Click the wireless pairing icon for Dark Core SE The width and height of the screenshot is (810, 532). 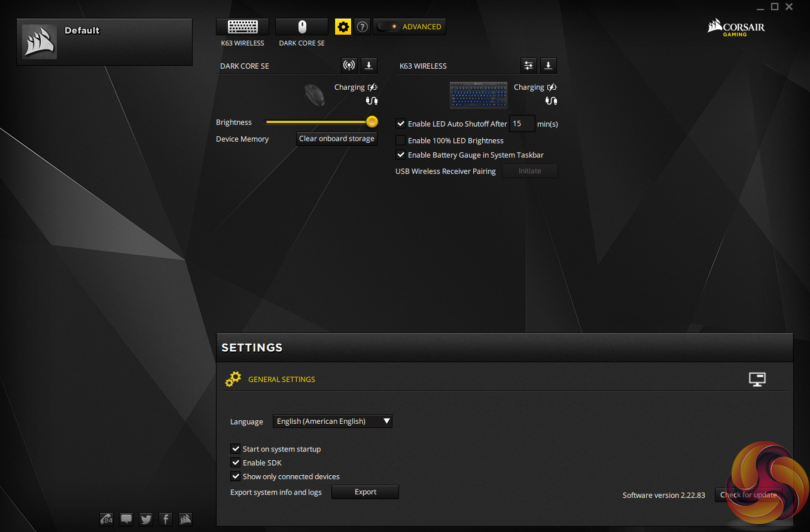pos(349,65)
